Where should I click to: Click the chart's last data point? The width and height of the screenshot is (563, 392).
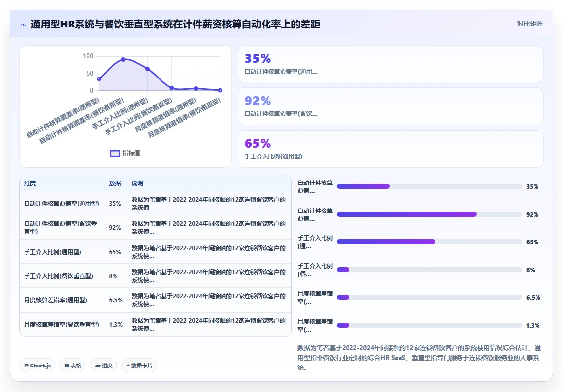tap(220, 90)
